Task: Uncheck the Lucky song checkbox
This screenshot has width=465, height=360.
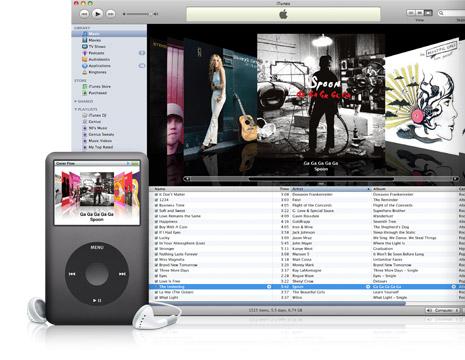Action: [x=156, y=238]
